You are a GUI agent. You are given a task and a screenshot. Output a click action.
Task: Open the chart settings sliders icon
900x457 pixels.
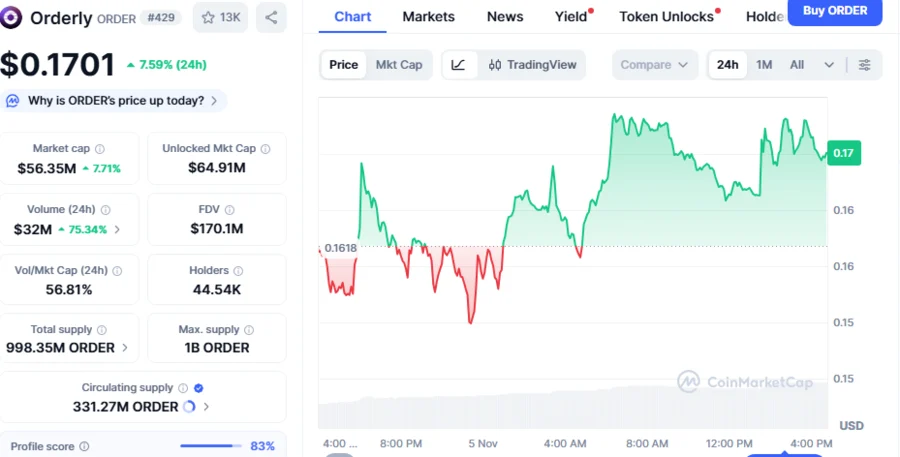(865, 65)
